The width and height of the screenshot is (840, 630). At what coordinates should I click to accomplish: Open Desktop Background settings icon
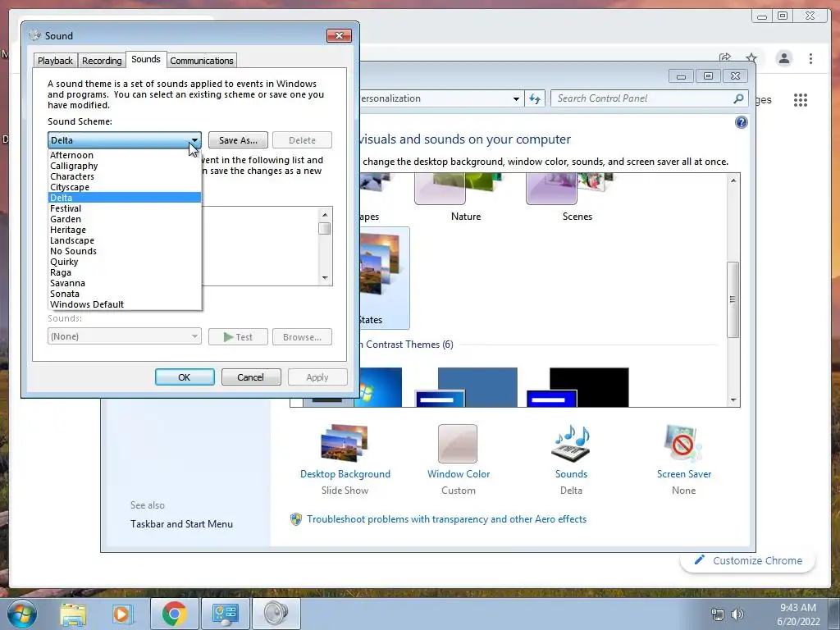pyautogui.click(x=345, y=443)
